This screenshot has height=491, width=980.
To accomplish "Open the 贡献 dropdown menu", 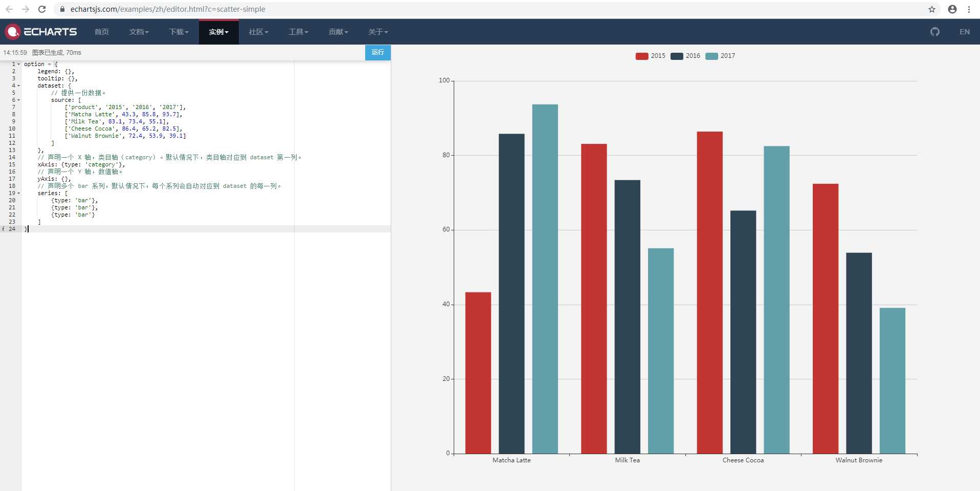I will pyautogui.click(x=338, y=32).
